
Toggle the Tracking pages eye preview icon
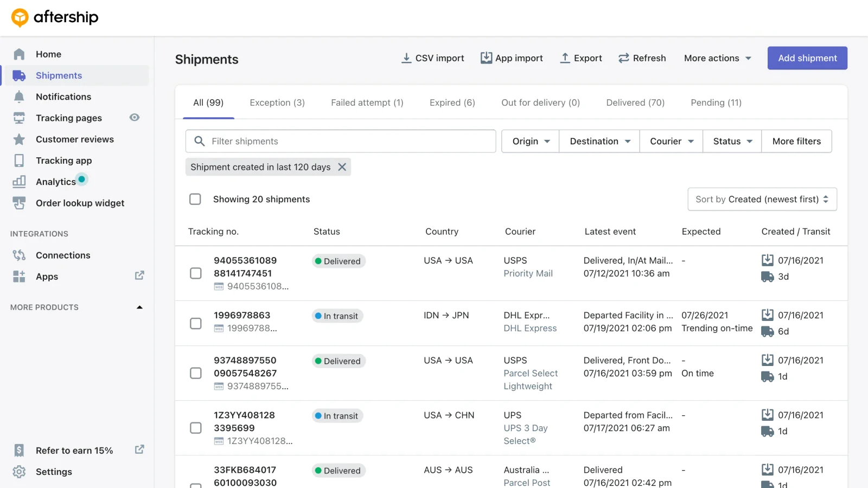click(135, 117)
